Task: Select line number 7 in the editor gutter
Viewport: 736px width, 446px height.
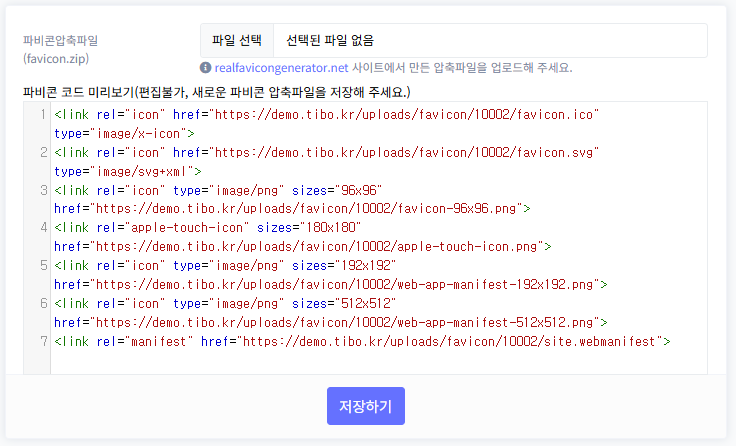Action: click(x=42, y=341)
